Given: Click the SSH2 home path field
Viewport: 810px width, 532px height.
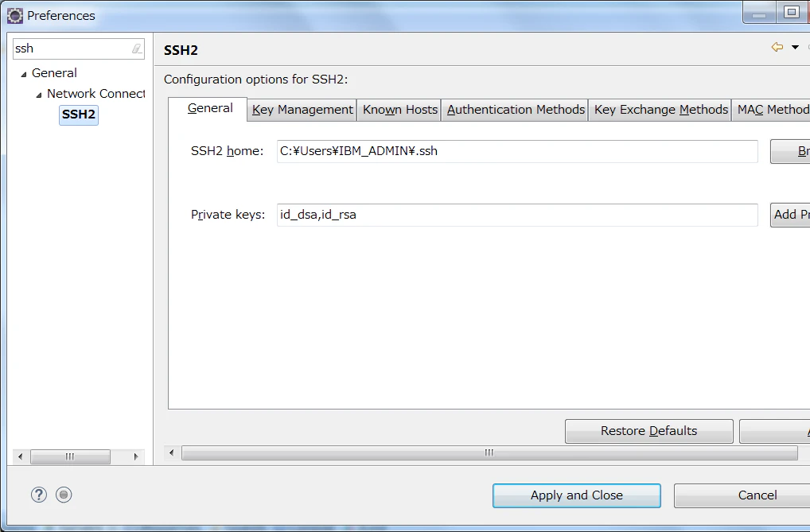Looking at the screenshot, I should pos(517,151).
